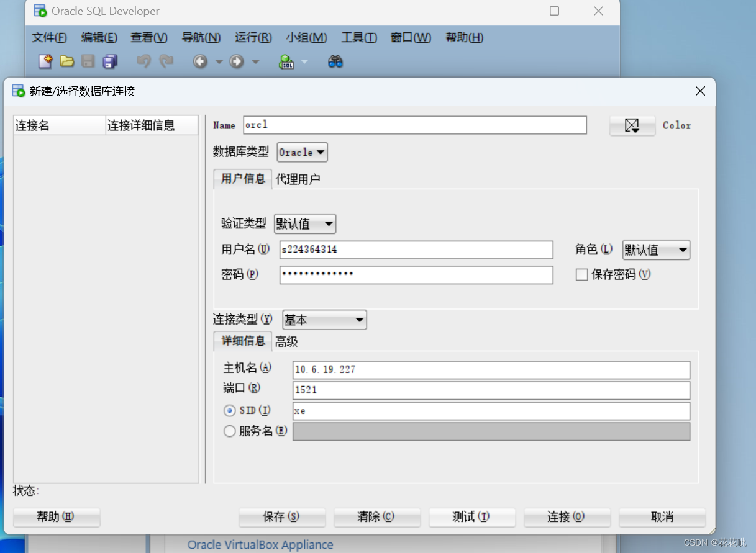Open the Color picker button
The width and height of the screenshot is (756, 553).
(x=632, y=125)
